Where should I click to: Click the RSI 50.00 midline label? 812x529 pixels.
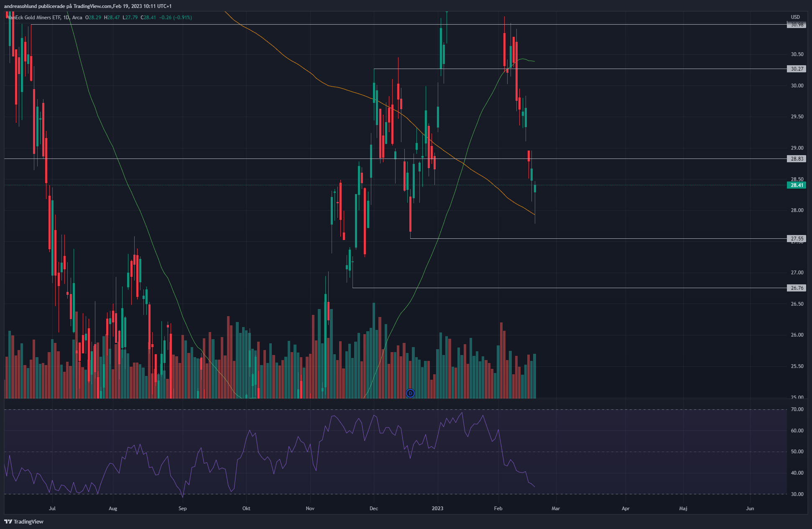797,452
